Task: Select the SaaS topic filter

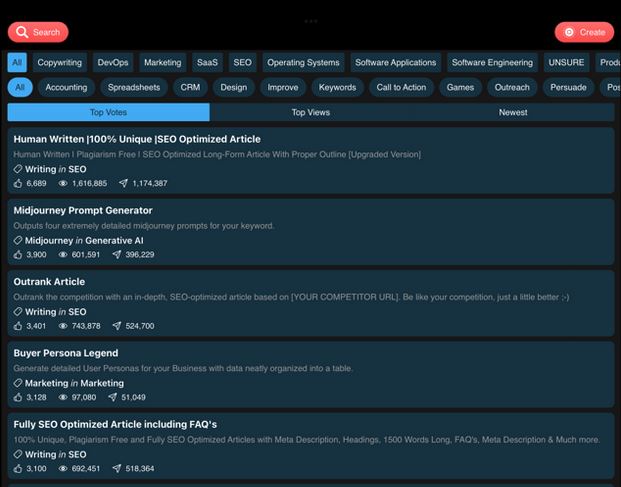Action: pyautogui.click(x=208, y=63)
